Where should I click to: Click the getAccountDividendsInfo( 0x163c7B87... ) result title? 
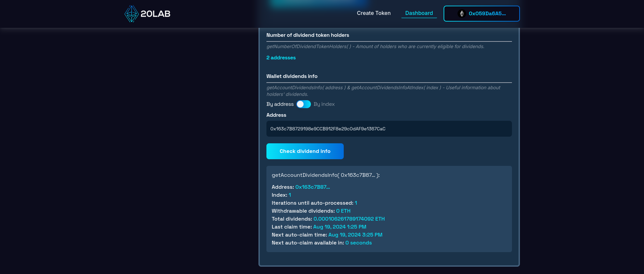point(326,175)
